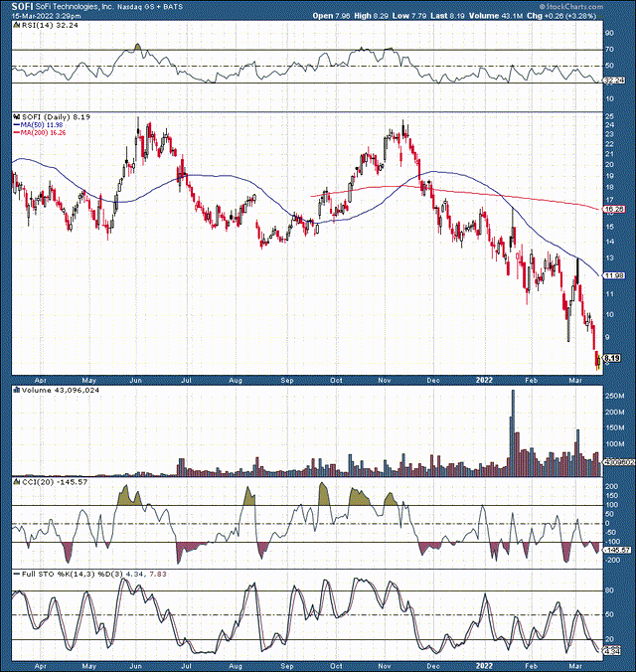This screenshot has width=636, height=672.
Task: Click the 8.19 last price tag on the price axis
Action: click(612, 358)
